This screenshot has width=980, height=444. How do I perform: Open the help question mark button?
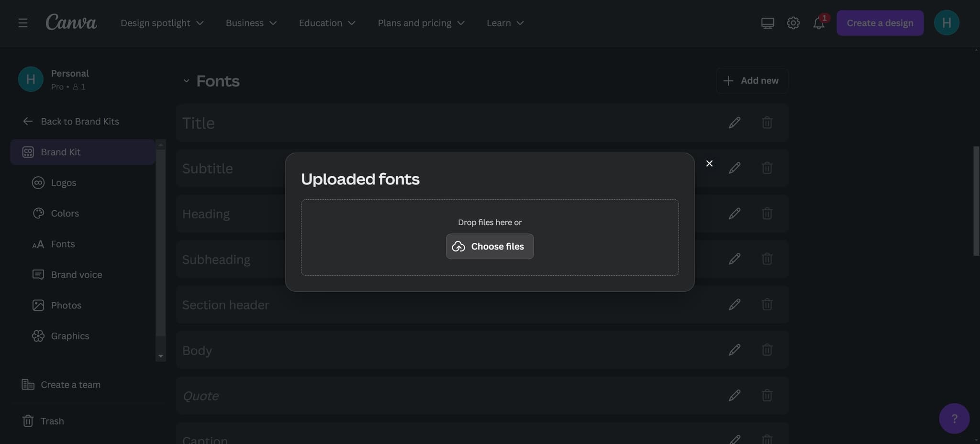pyautogui.click(x=954, y=419)
